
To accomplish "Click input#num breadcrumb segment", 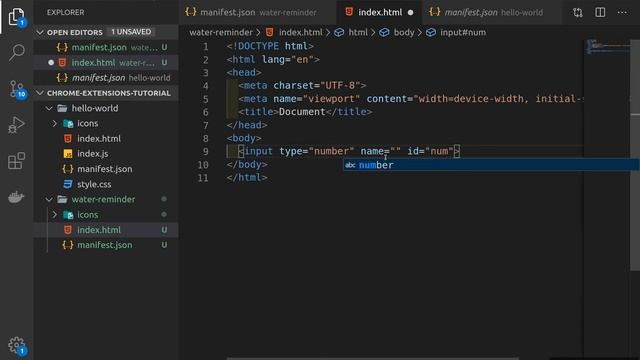I will (x=456, y=32).
